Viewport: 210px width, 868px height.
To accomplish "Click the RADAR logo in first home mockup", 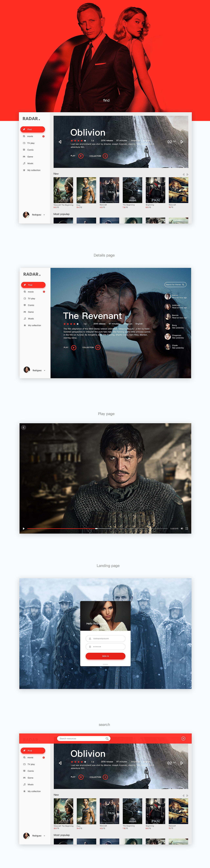I will click(x=31, y=119).
